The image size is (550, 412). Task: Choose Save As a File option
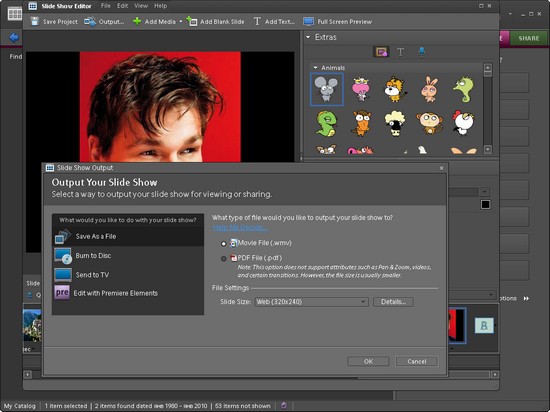click(128, 237)
